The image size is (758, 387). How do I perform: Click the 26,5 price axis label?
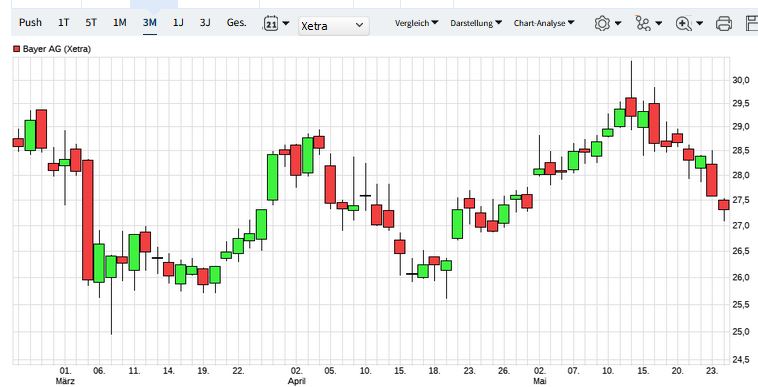coord(741,251)
